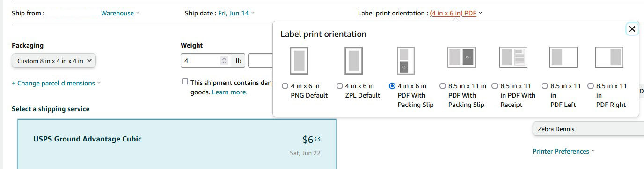Viewport: 644px width, 169px height.
Task: Expand Printer Preferences
Action: click(x=563, y=151)
